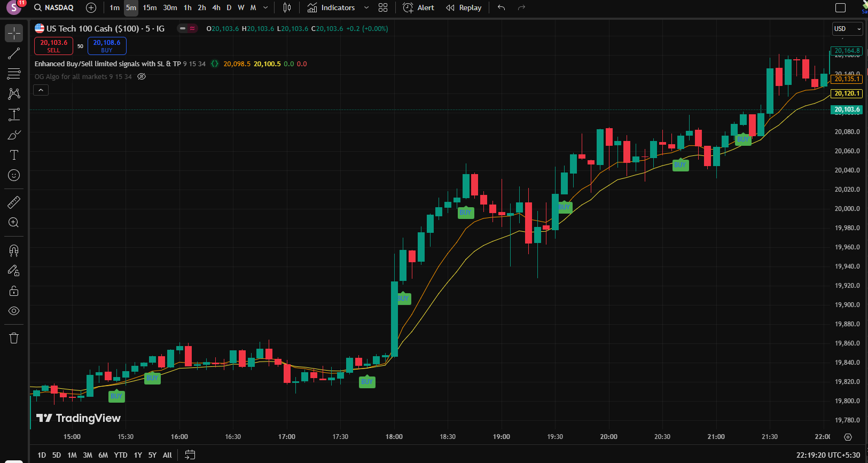Redo the last undone action
This screenshot has width=868, height=463.
[522, 7]
